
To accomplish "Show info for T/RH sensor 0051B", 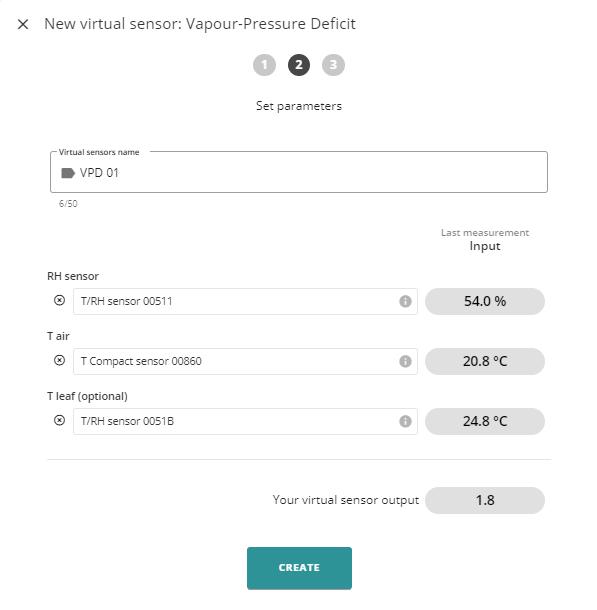I will click(405, 421).
